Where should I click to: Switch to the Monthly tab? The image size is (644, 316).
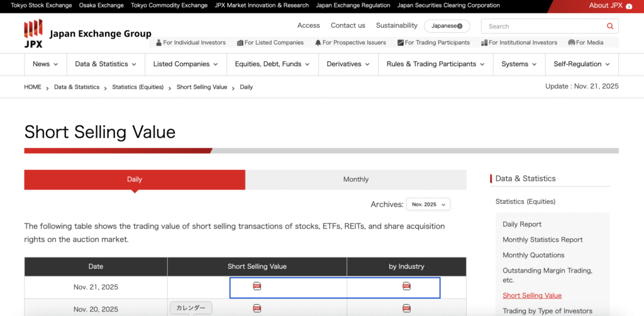pos(355,179)
